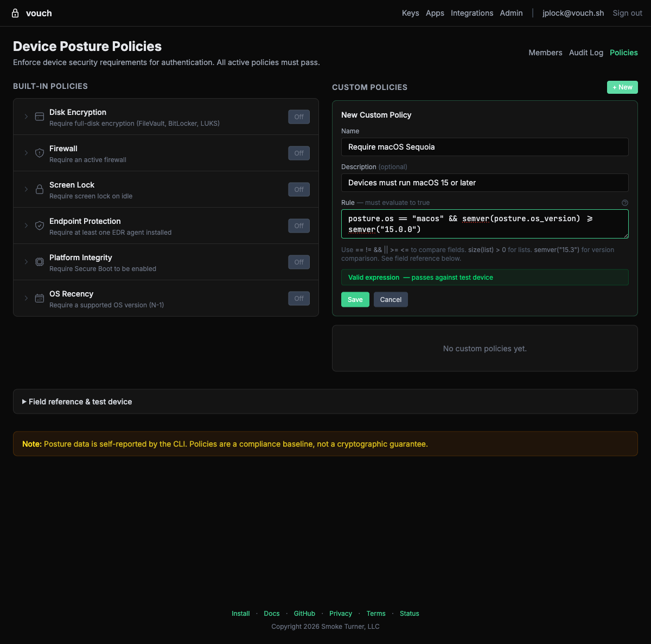The height and width of the screenshot is (644, 651).
Task: Enable the Disk Encryption policy
Action: (x=298, y=117)
